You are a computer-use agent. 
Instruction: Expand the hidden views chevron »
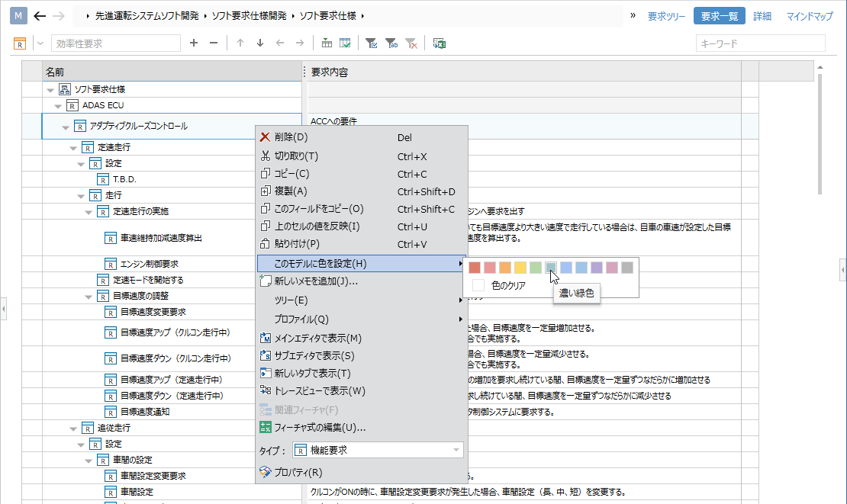click(x=633, y=16)
